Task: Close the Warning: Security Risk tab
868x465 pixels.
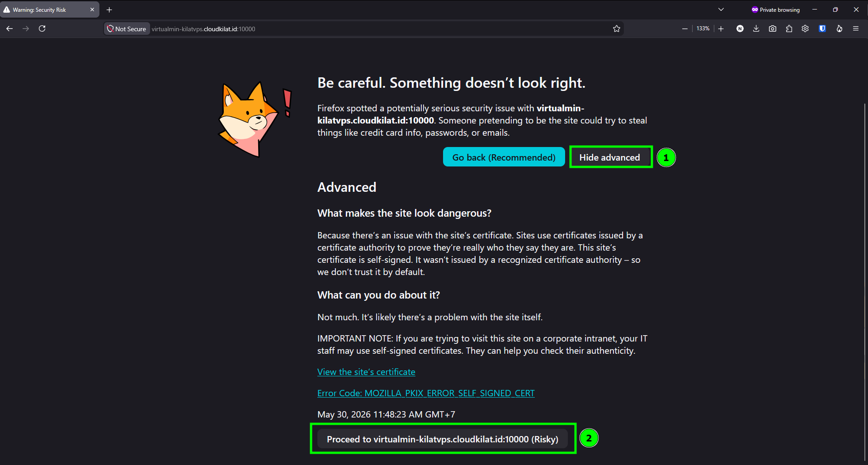Action: pyautogui.click(x=92, y=9)
